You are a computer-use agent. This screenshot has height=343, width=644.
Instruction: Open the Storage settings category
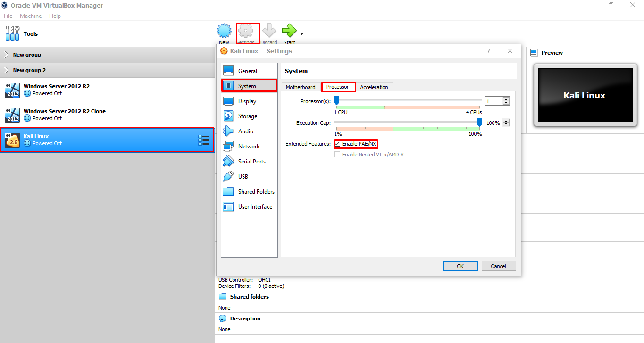click(249, 116)
